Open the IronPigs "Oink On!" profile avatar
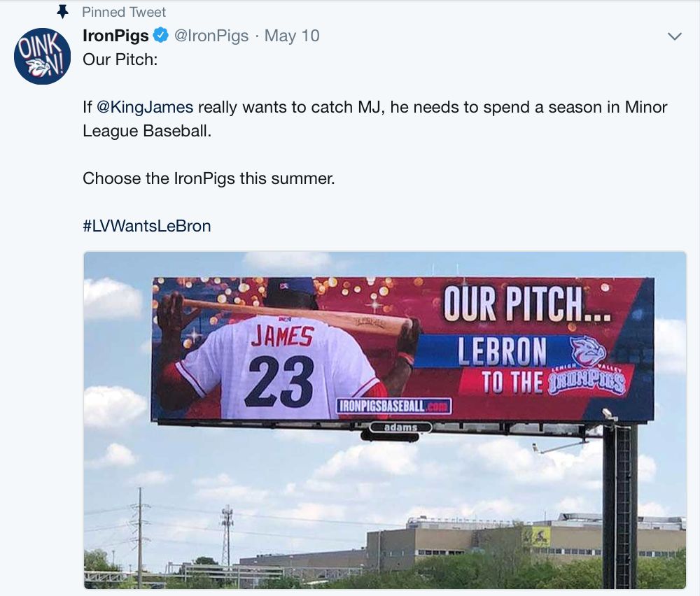This screenshot has width=700, height=596. (x=42, y=56)
